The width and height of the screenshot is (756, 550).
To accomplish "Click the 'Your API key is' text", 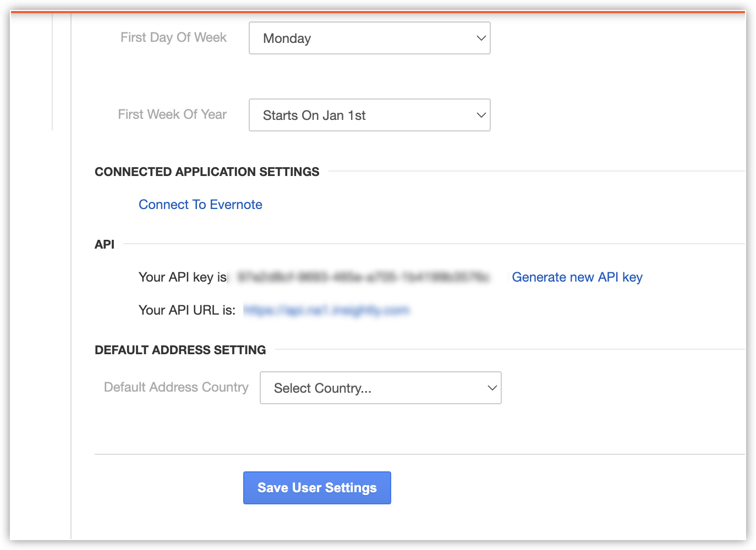I will [x=183, y=277].
